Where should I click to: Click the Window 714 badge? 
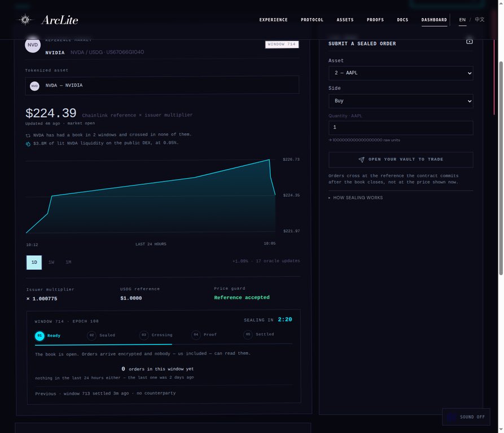(x=282, y=45)
